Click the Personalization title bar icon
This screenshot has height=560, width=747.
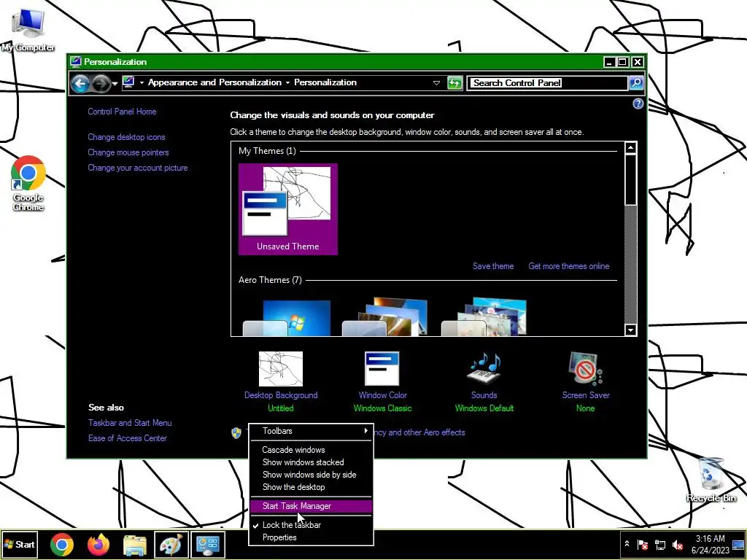pos(75,62)
